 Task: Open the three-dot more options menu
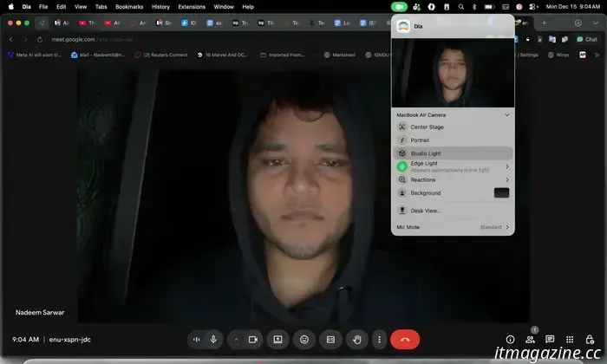pos(380,340)
